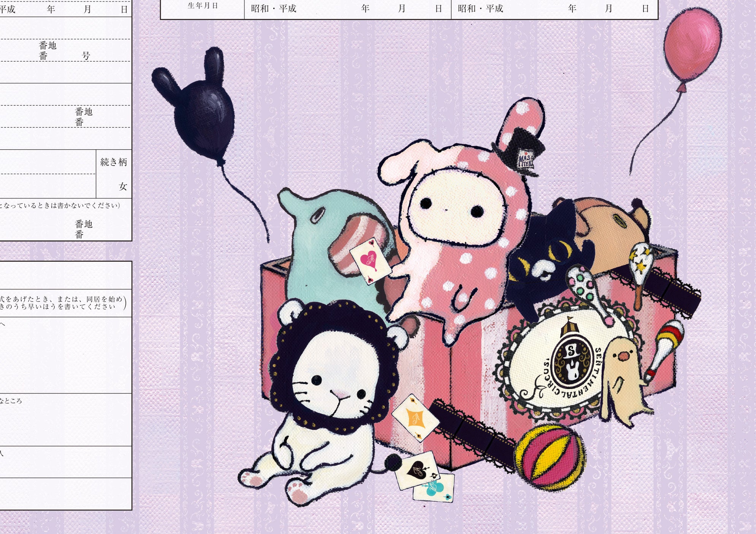Screen dimensions: 756x534
Task: Click the 続き柄 cell
Action: click(114, 162)
